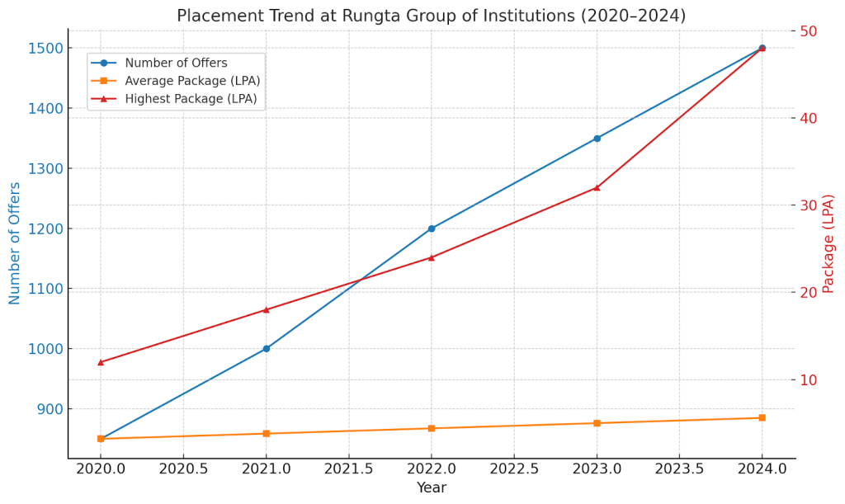
Task: Click the red triangle data point at 2020
Action: click(x=101, y=362)
